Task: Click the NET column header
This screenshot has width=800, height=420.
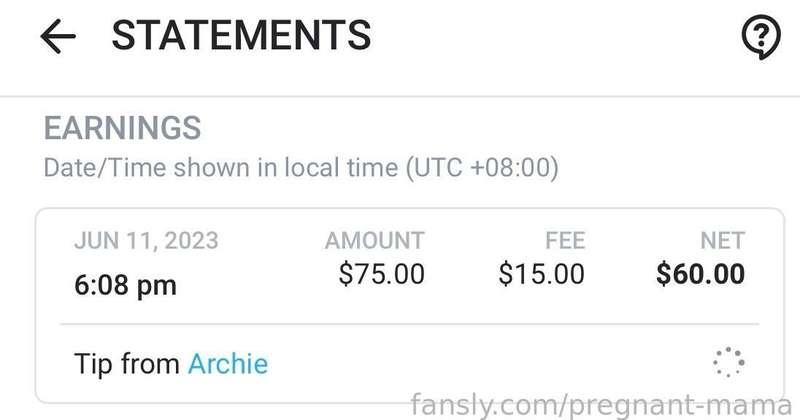Action: click(723, 240)
